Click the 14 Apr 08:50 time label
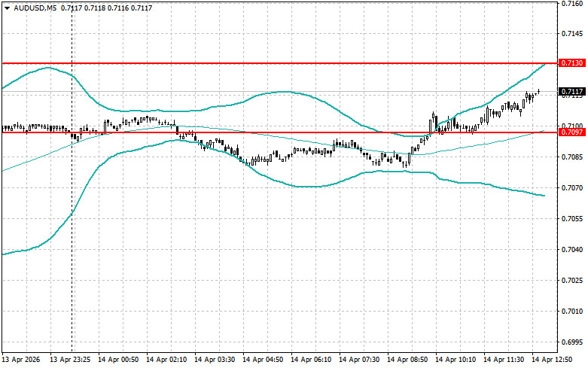The height and width of the screenshot is (368, 588). tap(407, 360)
